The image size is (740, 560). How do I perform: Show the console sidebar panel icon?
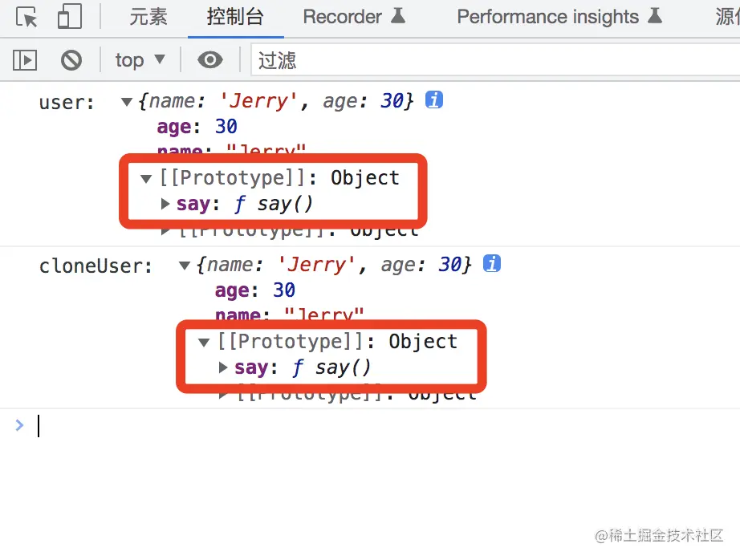25,60
